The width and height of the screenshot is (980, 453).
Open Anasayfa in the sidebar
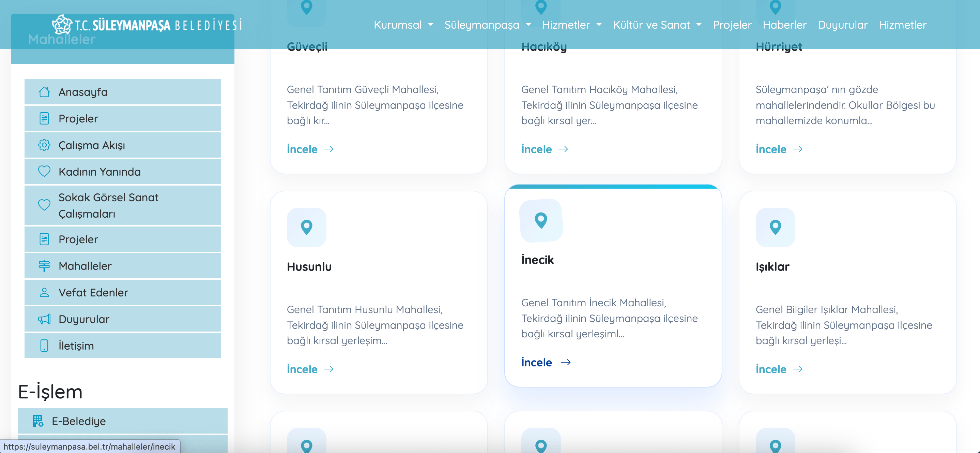123,92
